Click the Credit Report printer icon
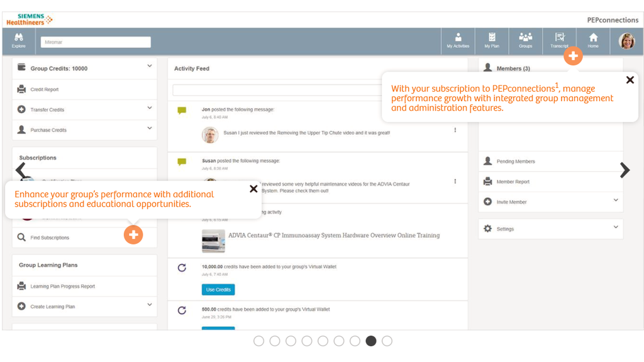This screenshot has height=362, width=644. tap(22, 89)
